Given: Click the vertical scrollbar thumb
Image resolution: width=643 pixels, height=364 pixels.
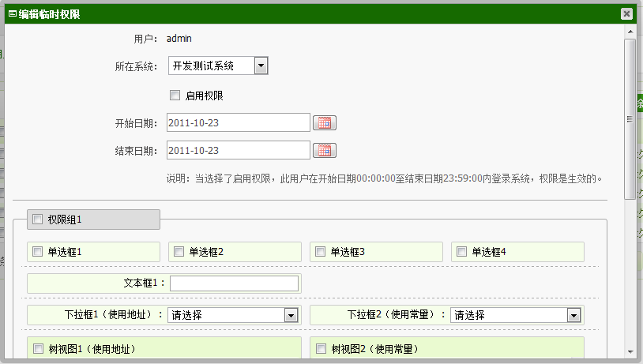Looking at the screenshot, I should tap(630, 119).
